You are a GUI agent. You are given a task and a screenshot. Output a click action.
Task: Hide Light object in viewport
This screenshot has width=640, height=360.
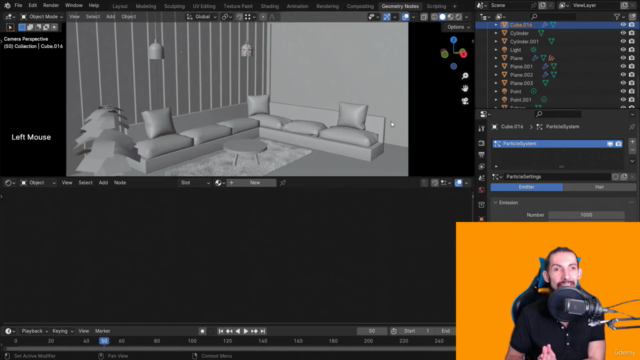(x=623, y=50)
